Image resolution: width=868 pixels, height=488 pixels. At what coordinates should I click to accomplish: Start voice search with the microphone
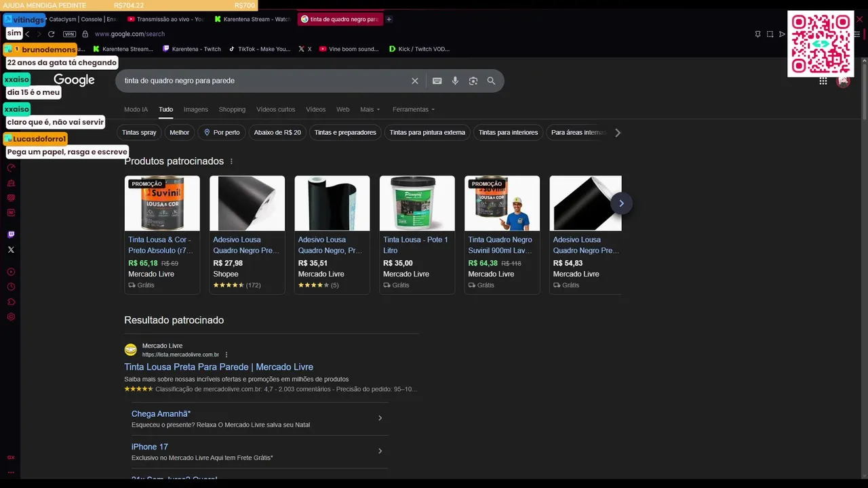(x=455, y=81)
